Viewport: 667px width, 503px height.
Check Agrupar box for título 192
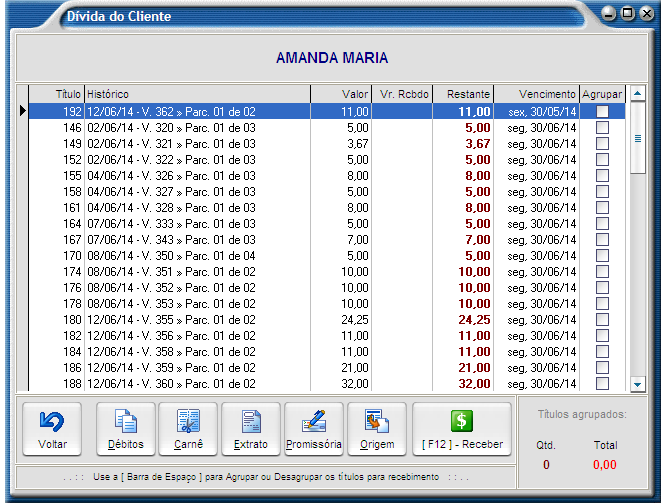coord(602,111)
